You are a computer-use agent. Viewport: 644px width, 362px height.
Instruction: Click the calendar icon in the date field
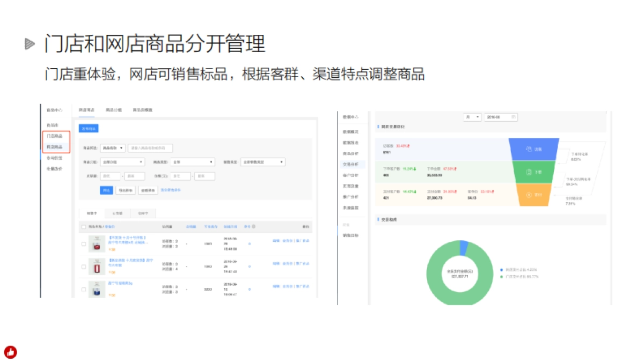point(514,117)
